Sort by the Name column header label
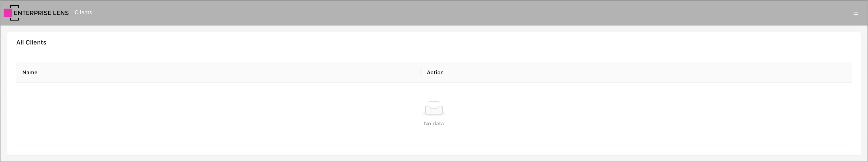 (30, 72)
